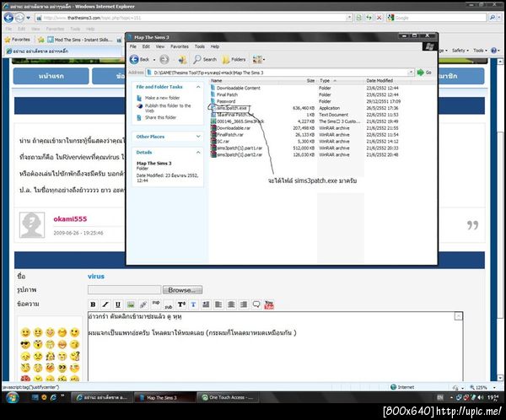
Task: Select the SC.rar archive file
Action: point(223,142)
